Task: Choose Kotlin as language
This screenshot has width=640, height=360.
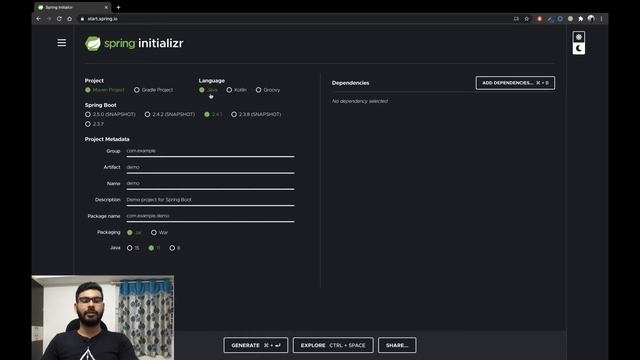Action: 236,90
